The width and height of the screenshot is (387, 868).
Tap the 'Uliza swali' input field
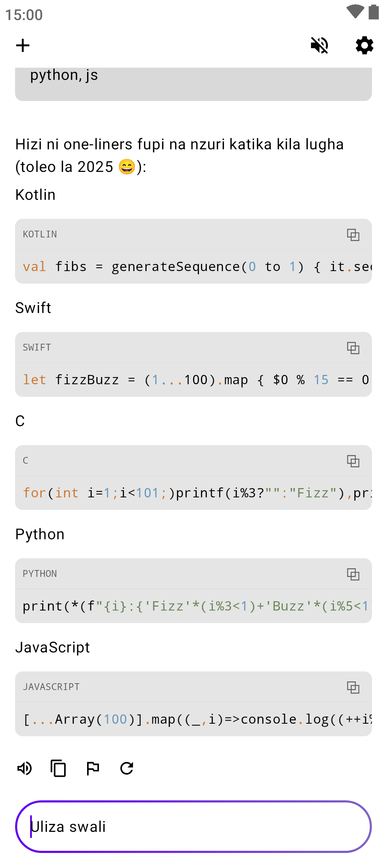click(193, 826)
